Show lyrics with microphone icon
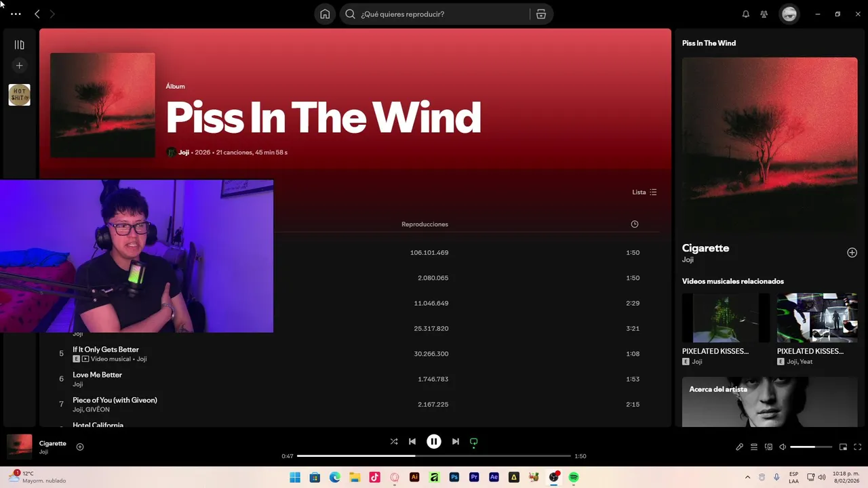 [x=740, y=447]
